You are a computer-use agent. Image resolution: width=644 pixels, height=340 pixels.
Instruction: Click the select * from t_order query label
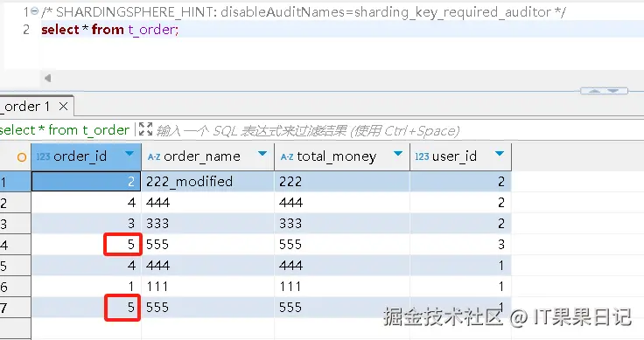65,130
